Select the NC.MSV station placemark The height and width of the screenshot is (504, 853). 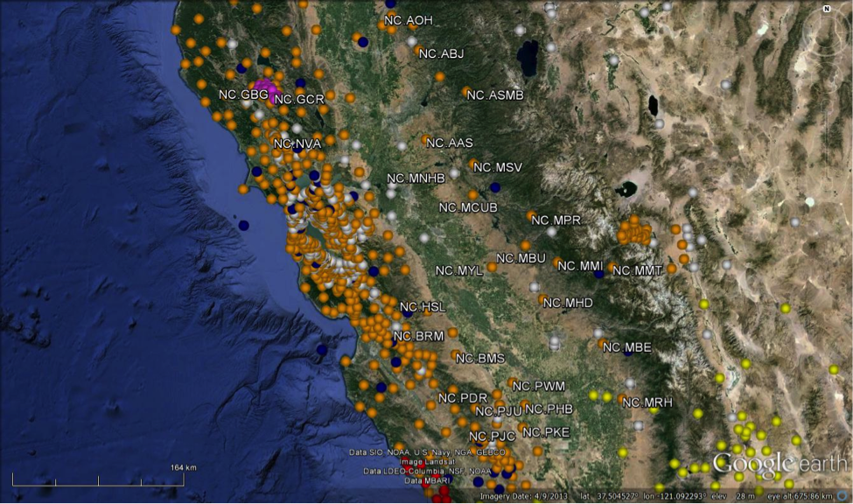point(473,164)
